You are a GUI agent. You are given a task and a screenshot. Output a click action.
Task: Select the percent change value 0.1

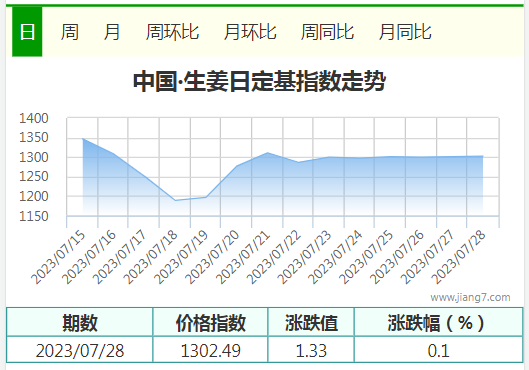[438, 350]
